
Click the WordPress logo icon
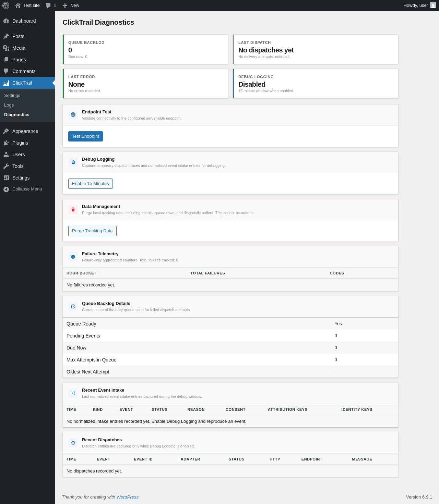[x=6, y=5]
